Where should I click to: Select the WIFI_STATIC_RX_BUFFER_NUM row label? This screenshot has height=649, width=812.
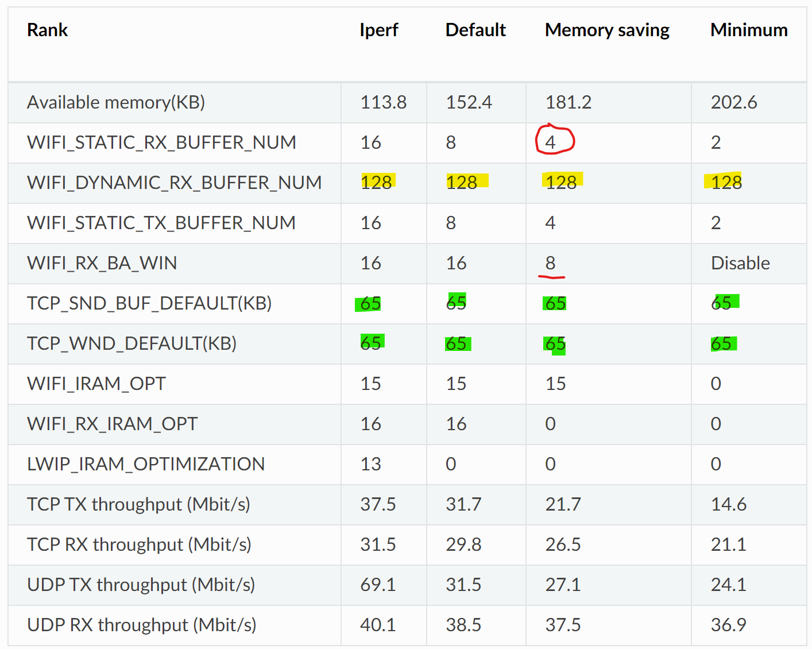(x=161, y=142)
